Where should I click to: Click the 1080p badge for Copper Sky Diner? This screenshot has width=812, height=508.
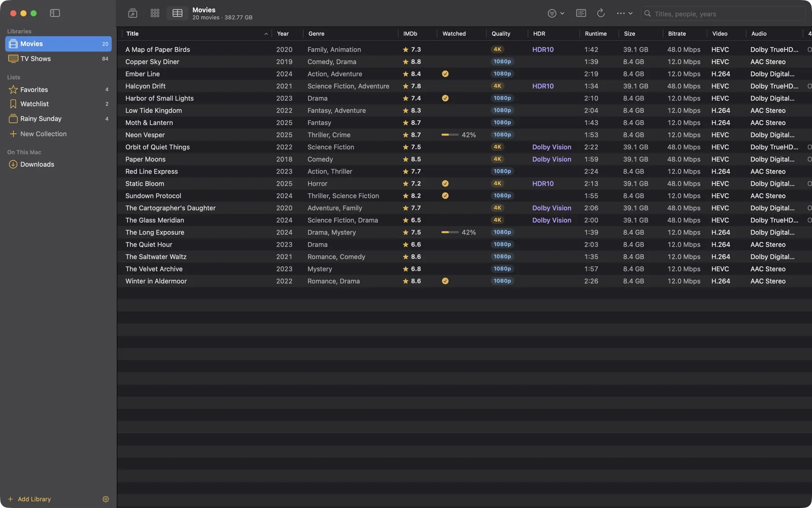[502, 62]
